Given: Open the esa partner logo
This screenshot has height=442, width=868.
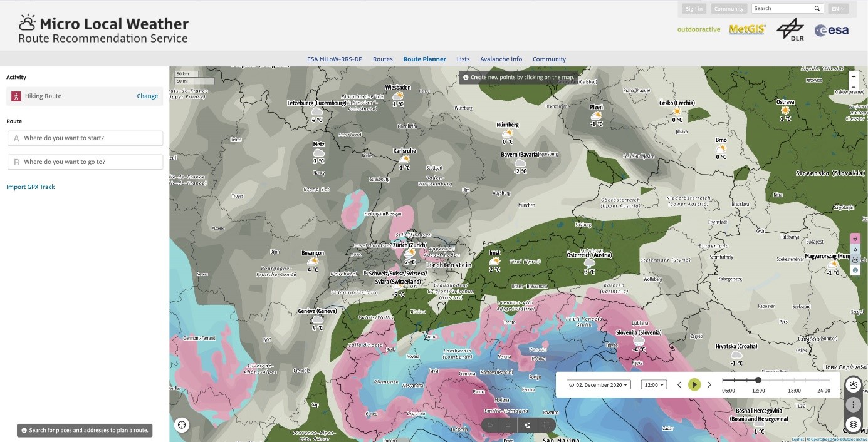Looking at the screenshot, I should click(832, 30).
